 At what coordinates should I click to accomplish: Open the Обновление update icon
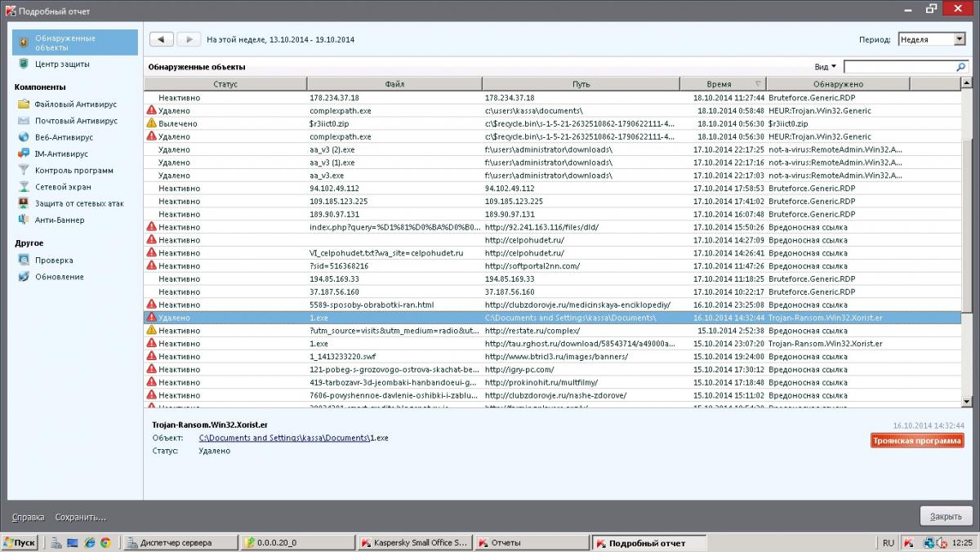(x=24, y=277)
